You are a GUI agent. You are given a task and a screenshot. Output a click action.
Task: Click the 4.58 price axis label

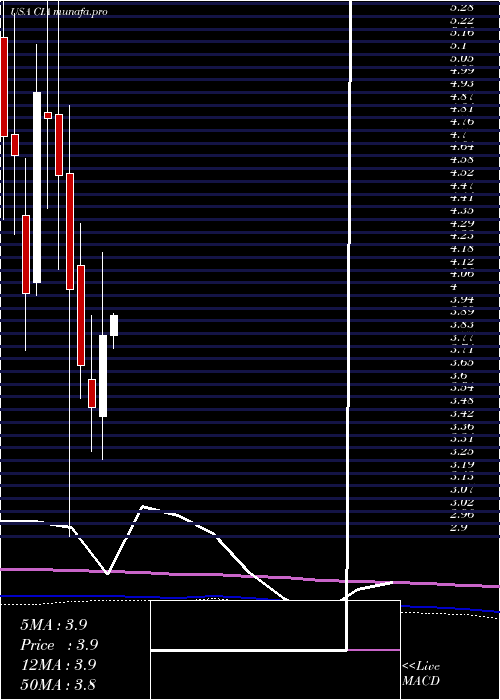[x=462, y=159]
